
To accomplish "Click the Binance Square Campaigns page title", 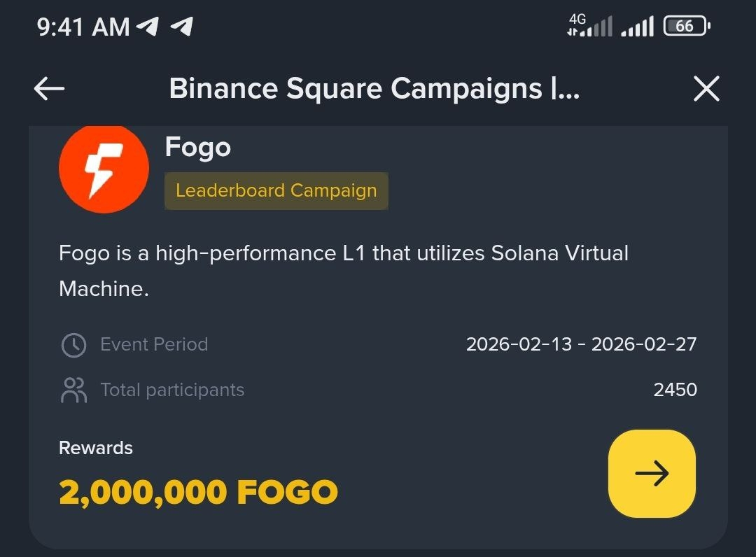I will pyautogui.click(x=374, y=89).
